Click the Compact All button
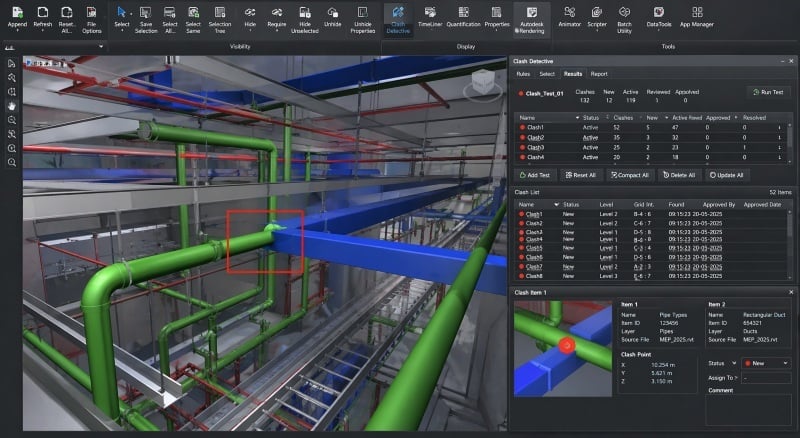 pyautogui.click(x=630, y=175)
